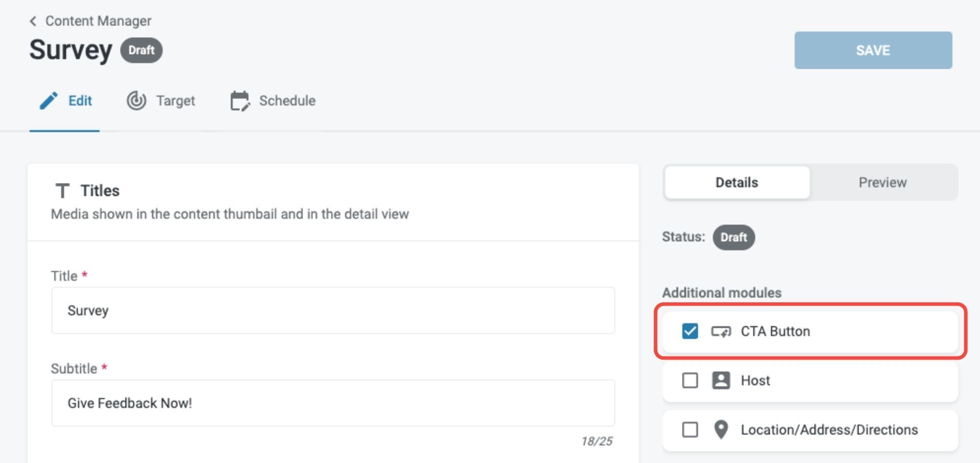
Task: Click the Draft badge beside Survey heading
Action: click(x=141, y=50)
